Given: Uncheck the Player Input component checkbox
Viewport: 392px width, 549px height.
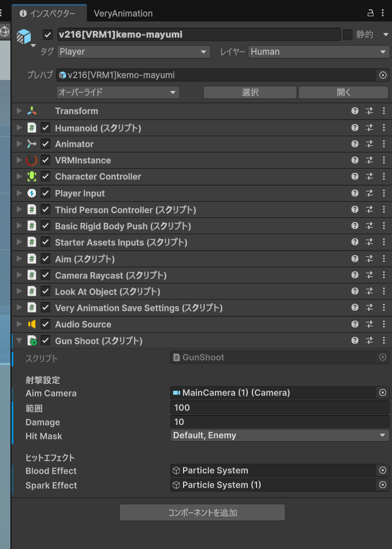Looking at the screenshot, I should (45, 193).
